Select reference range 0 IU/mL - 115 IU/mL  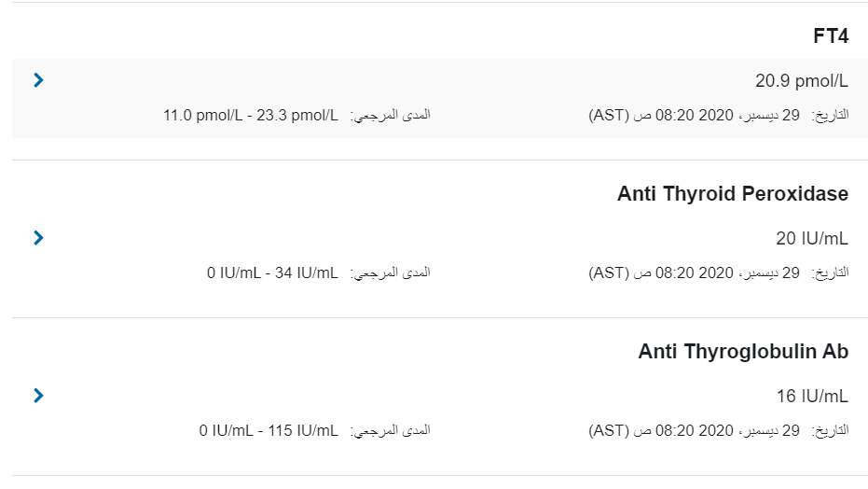click(x=269, y=430)
